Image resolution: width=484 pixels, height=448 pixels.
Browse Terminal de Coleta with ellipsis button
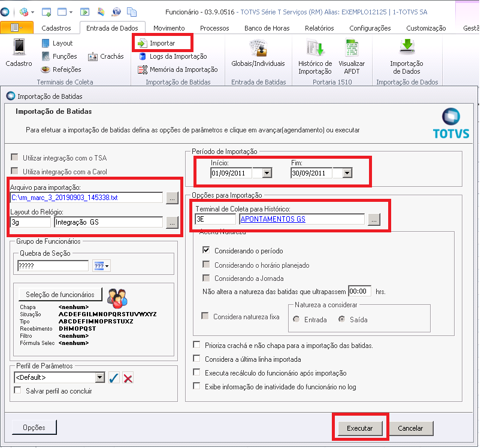click(374, 219)
